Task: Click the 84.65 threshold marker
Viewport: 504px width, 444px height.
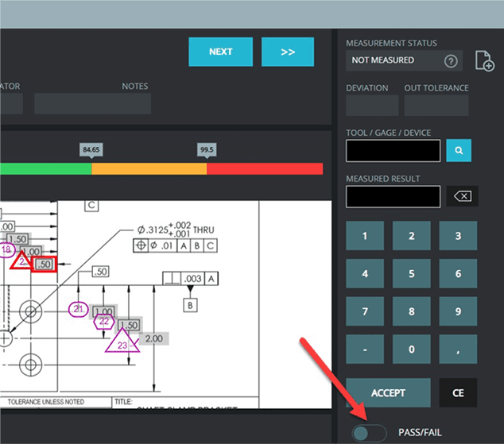Action: [x=91, y=150]
